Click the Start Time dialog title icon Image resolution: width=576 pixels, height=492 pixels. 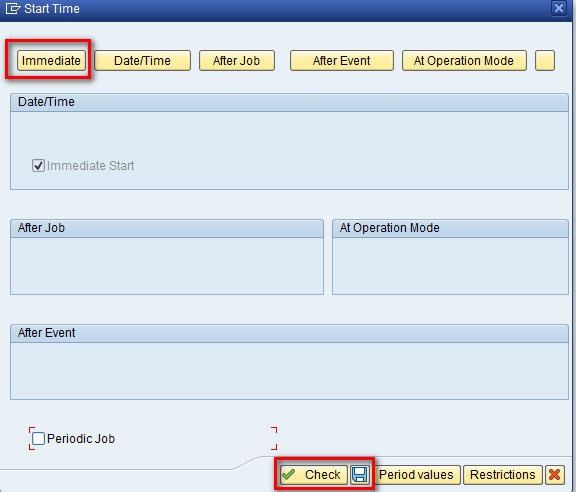(x=13, y=8)
